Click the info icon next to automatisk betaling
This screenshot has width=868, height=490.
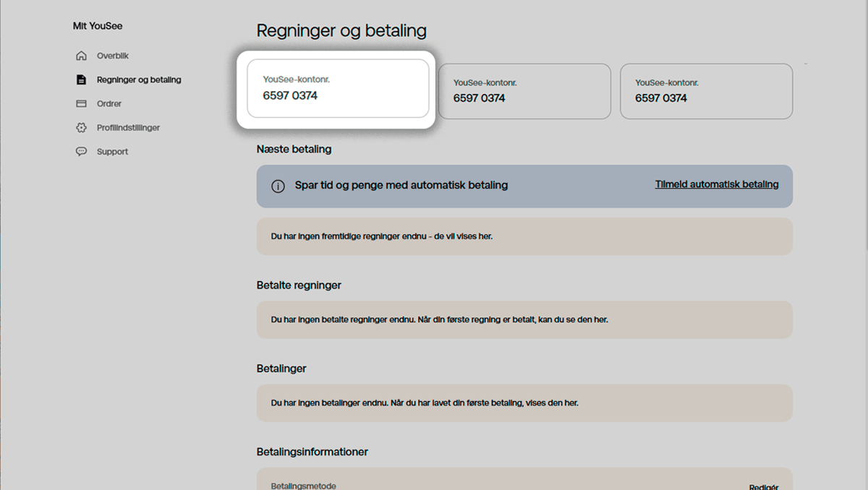278,186
